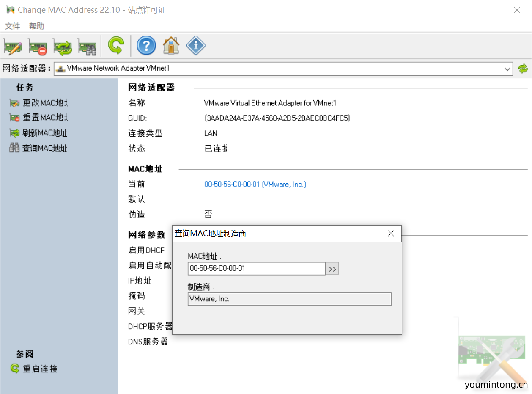The width and height of the screenshot is (532, 394).
Task: Click the 网关 label
Action: [x=137, y=311]
